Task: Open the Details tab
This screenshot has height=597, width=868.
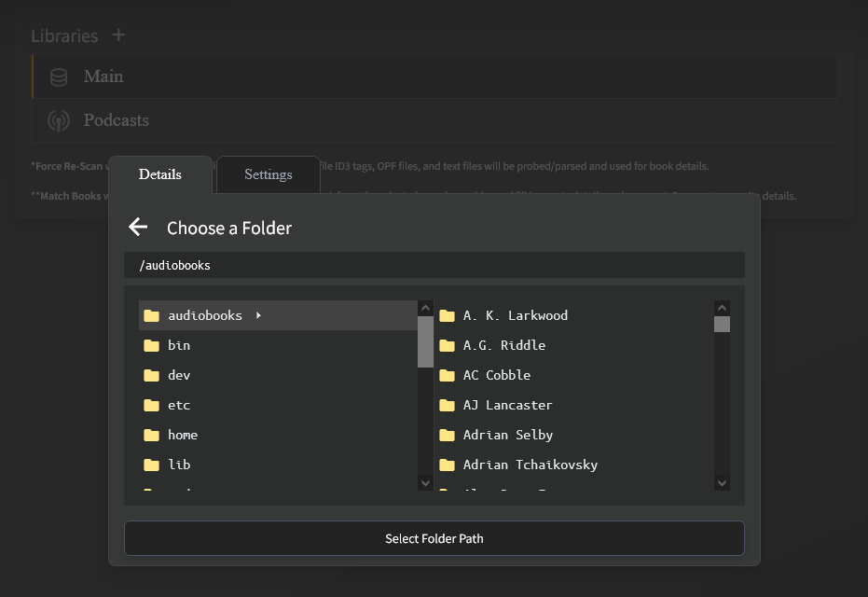Action: (x=160, y=174)
